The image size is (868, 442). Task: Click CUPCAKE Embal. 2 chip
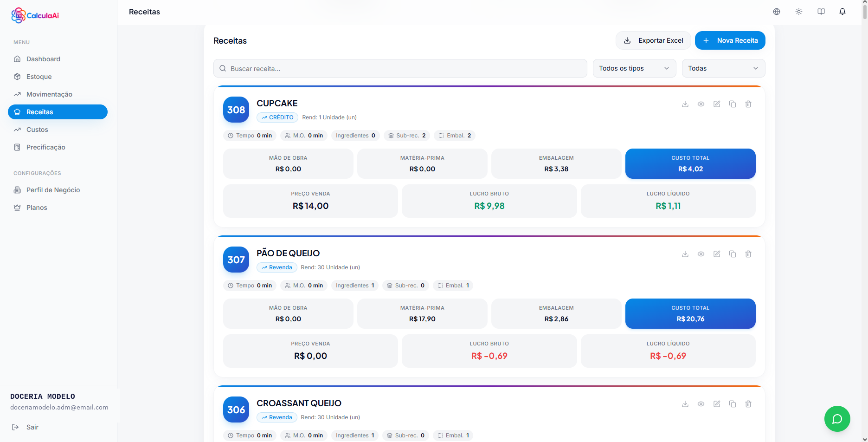point(455,136)
